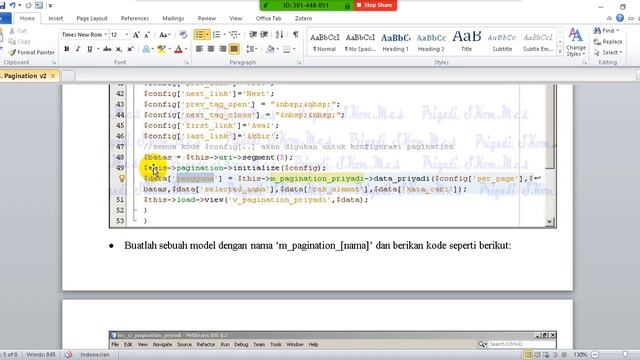Toggle Underline formatting

(89, 49)
